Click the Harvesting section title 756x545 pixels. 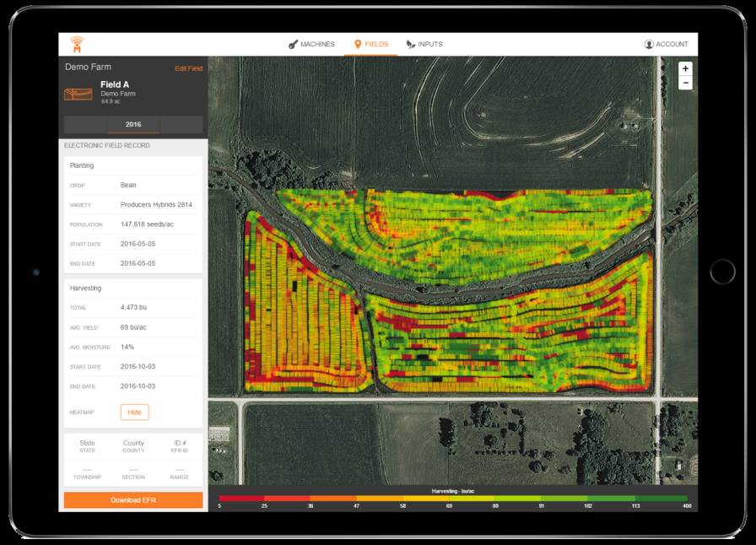(85, 289)
